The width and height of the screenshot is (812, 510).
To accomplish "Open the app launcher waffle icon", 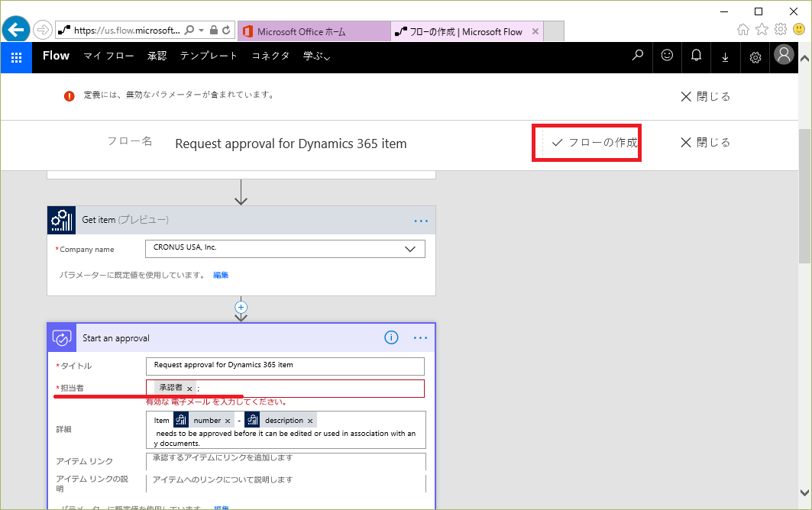I will [x=17, y=57].
